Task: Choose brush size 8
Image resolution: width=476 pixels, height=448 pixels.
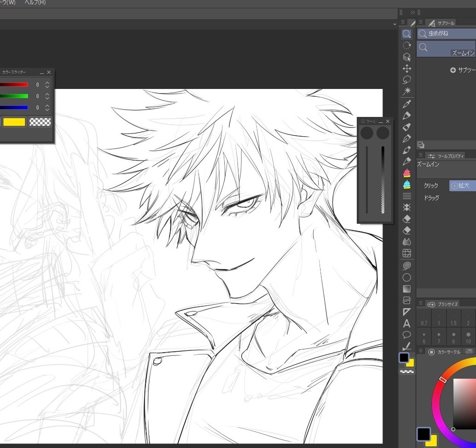Action: 454,337
